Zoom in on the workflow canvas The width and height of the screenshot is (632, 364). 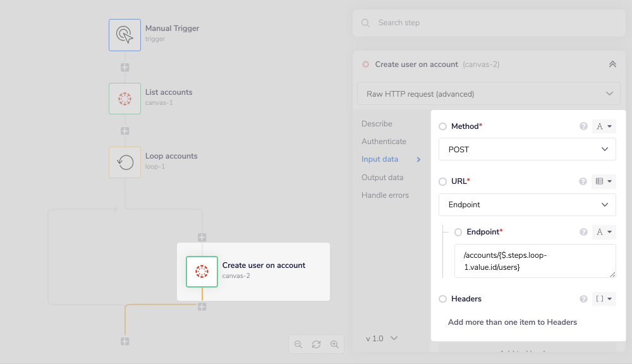(334, 344)
